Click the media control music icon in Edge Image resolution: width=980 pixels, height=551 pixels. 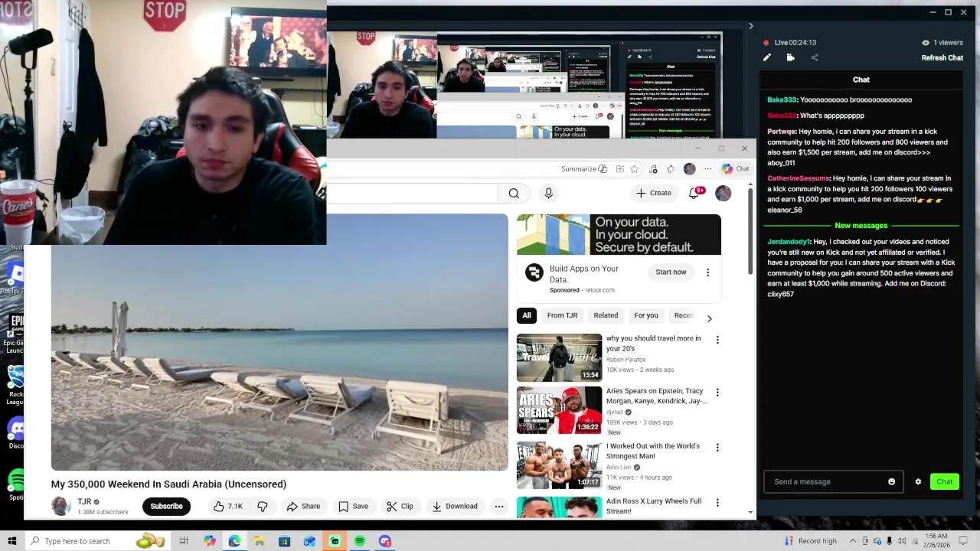click(653, 169)
